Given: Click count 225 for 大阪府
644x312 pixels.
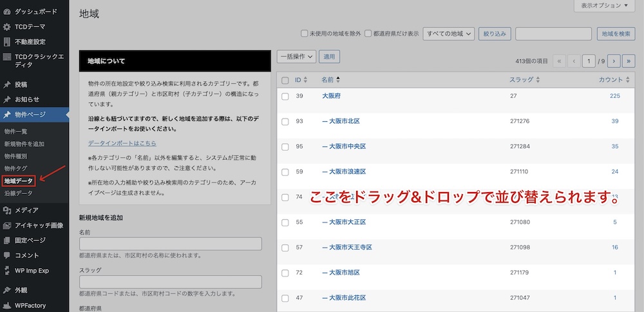Looking at the screenshot, I should click(x=615, y=96).
